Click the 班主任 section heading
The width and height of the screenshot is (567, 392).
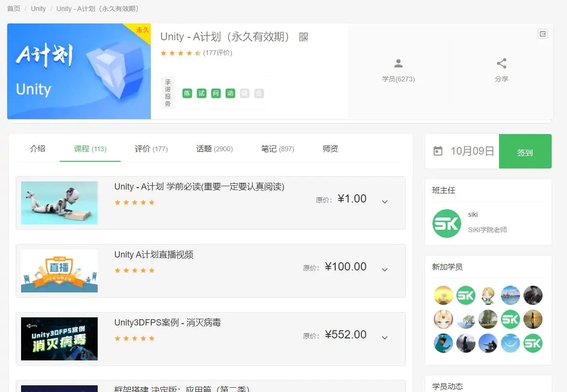click(x=444, y=190)
